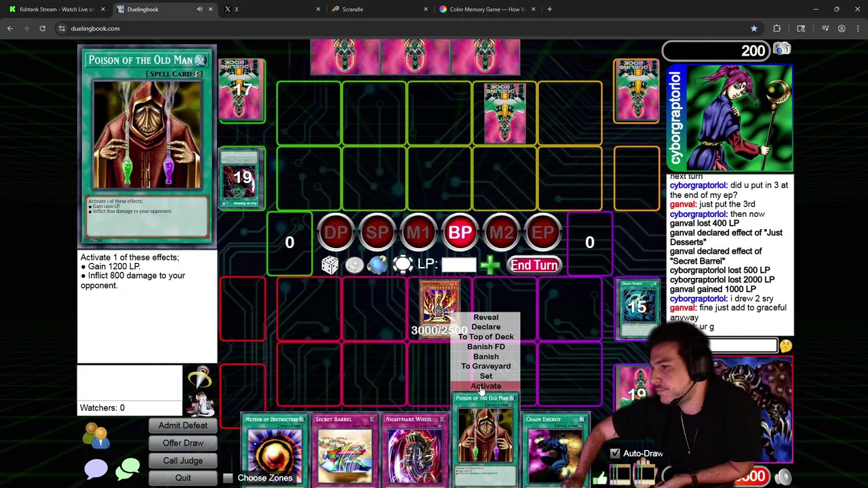Screen dimensions: 868x488
Task: Toggle the Choose Zones checkbox
Action: tap(228, 479)
